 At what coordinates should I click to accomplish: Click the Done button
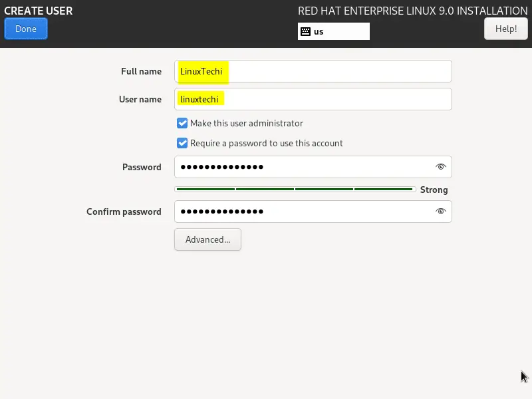pos(26,29)
